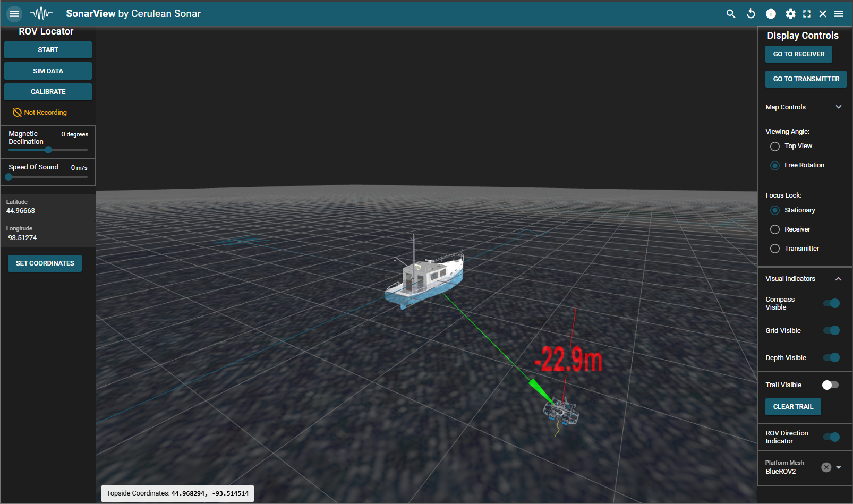This screenshot has width=853, height=504.
Task: Open the Platform Mesh dropdown arrow
Action: pyautogui.click(x=839, y=467)
